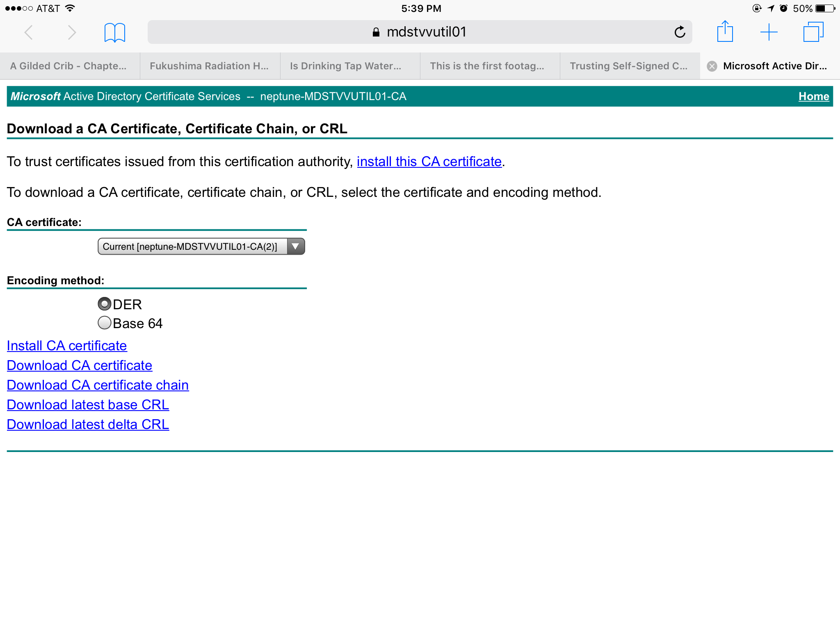
Task: Click the inline install this CA certificate link
Action: point(429,162)
